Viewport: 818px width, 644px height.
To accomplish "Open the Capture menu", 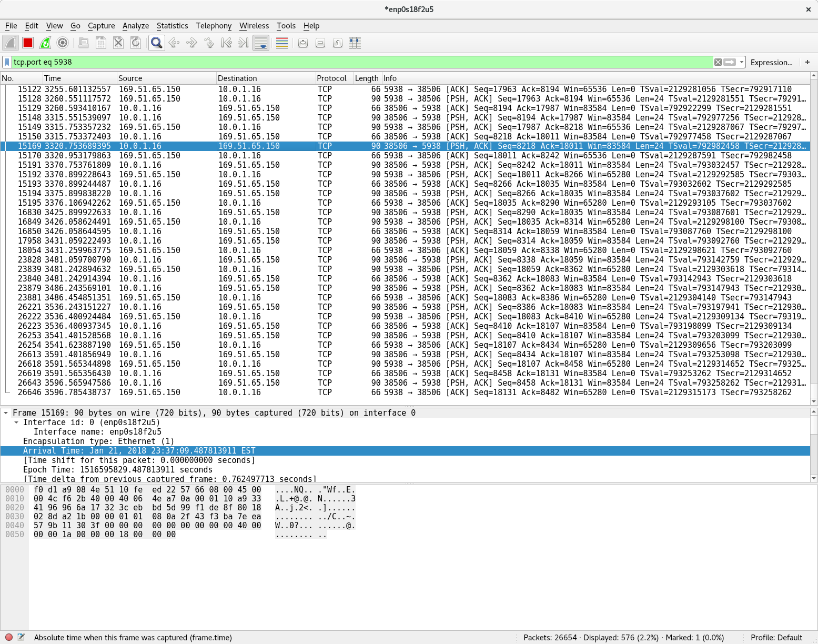I will 101,26.
